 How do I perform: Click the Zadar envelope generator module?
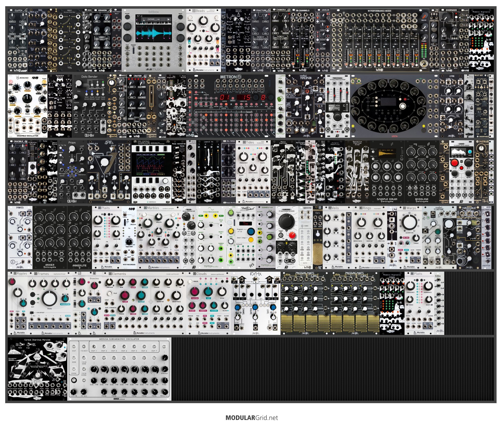[x=462, y=172]
